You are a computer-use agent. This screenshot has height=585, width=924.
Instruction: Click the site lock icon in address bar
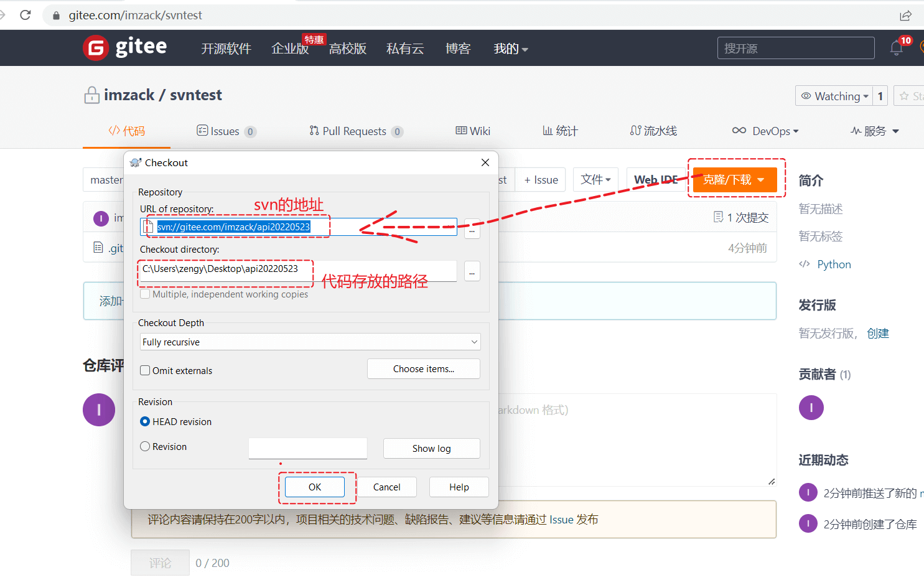(x=56, y=16)
